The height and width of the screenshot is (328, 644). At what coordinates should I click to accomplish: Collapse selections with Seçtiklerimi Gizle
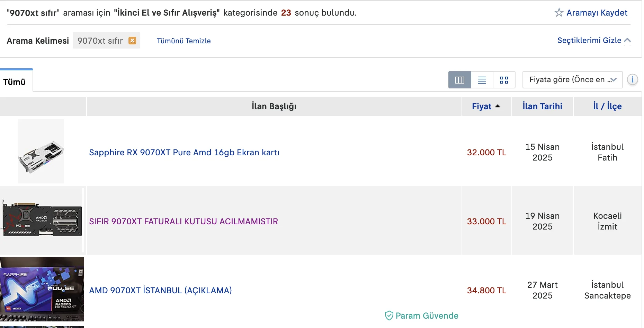593,41
